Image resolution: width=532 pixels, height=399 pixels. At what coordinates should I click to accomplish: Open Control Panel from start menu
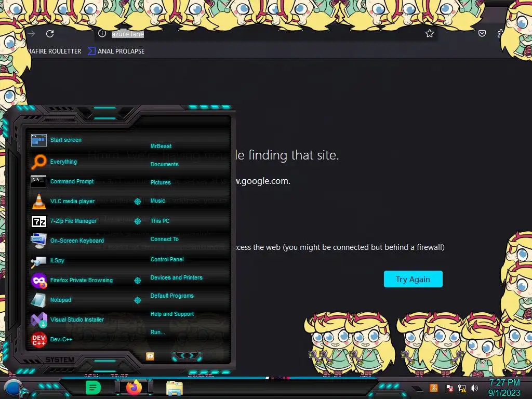click(167, 259)
